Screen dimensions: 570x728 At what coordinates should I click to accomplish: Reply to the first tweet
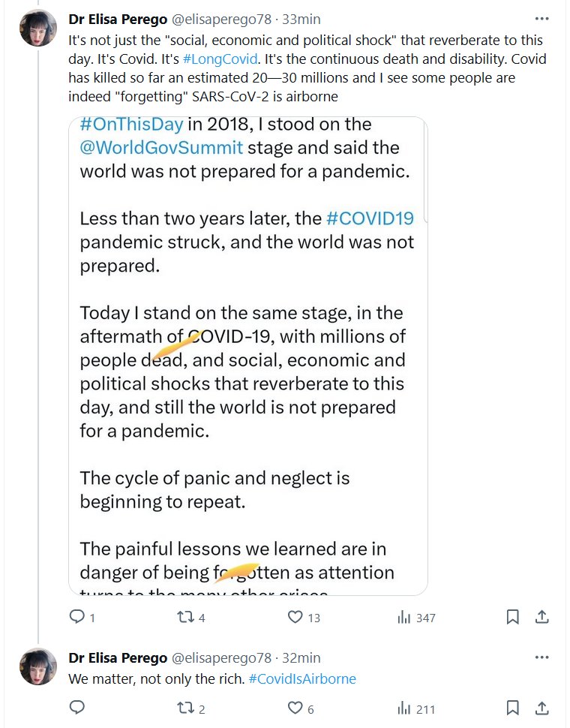coord(77,617)
